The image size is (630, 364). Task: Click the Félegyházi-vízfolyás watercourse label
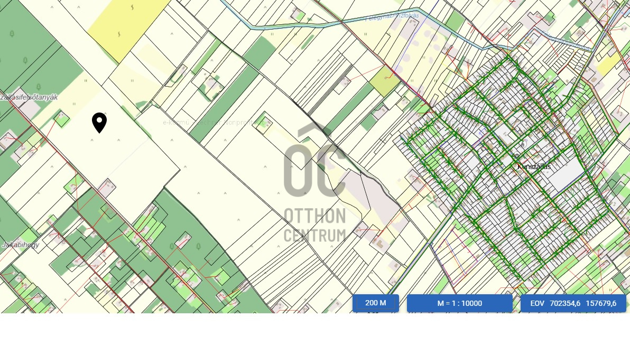pos(392,17)
